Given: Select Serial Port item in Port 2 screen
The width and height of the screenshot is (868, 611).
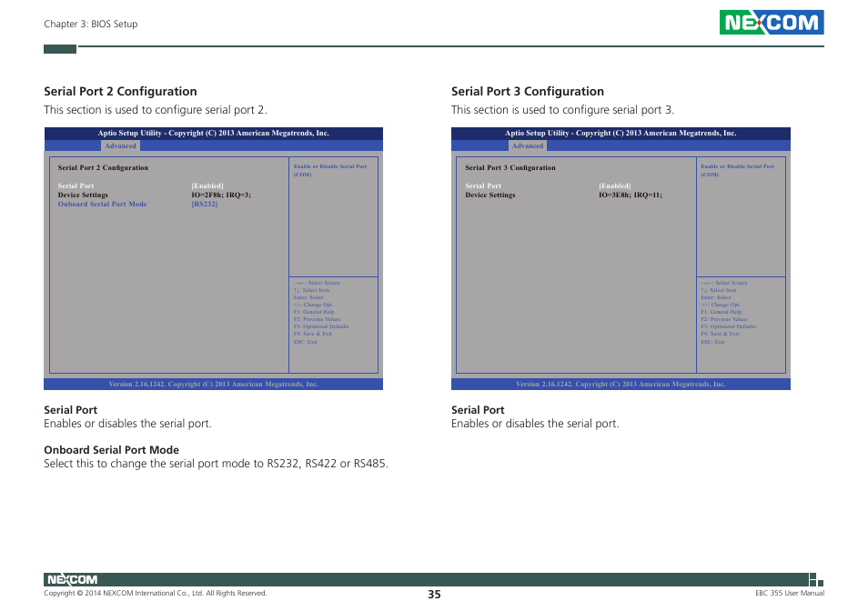Looking at the screenshot, I should pyautogui.click(x=76, y=185).
